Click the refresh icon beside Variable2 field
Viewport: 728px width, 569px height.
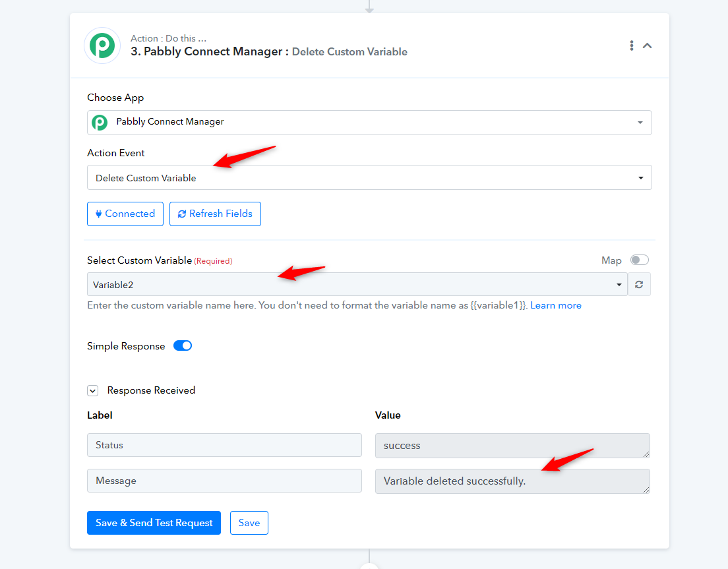click(x=639, y=285)
